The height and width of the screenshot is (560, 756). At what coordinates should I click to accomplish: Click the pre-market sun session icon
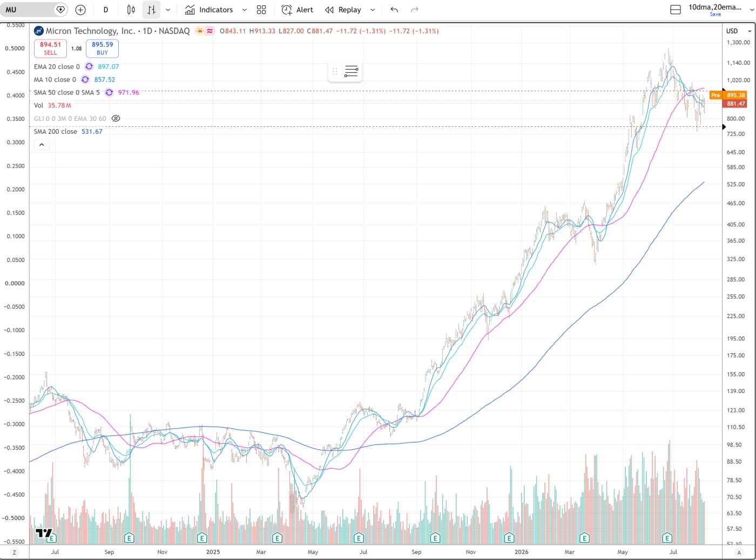200,31
